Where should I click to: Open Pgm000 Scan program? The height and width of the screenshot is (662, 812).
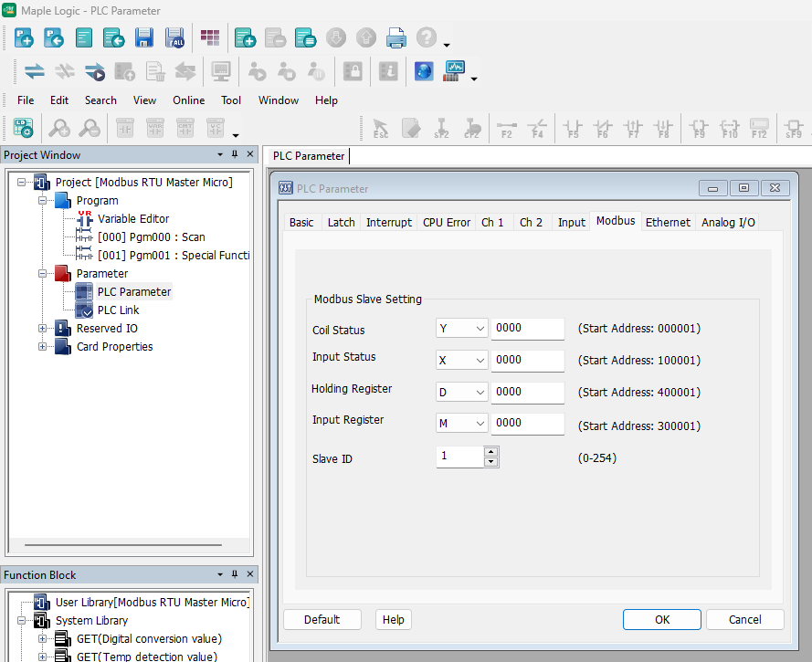point(152,237)
